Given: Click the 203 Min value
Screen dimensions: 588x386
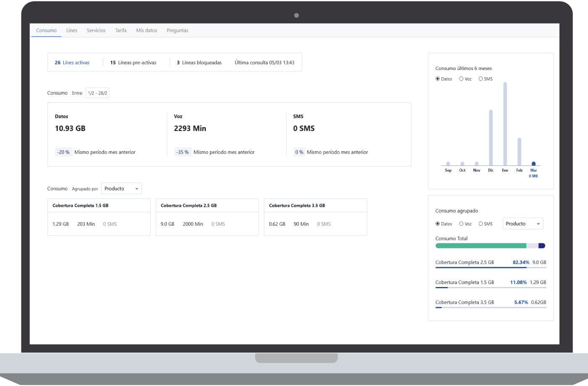Looking at the screenshot, I should click(x=86, y=224).
